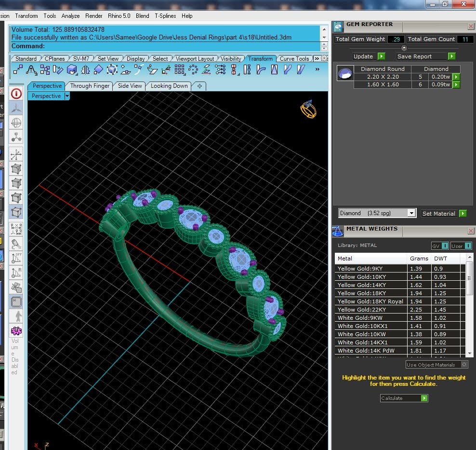
Task: Toggle the GV library switch
Action: [445, 246]
